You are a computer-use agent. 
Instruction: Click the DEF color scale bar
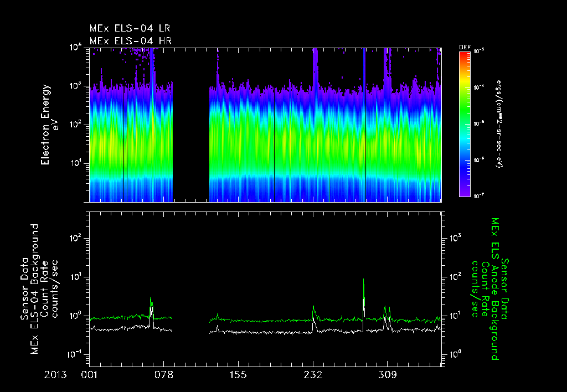[x=465, y=124]
